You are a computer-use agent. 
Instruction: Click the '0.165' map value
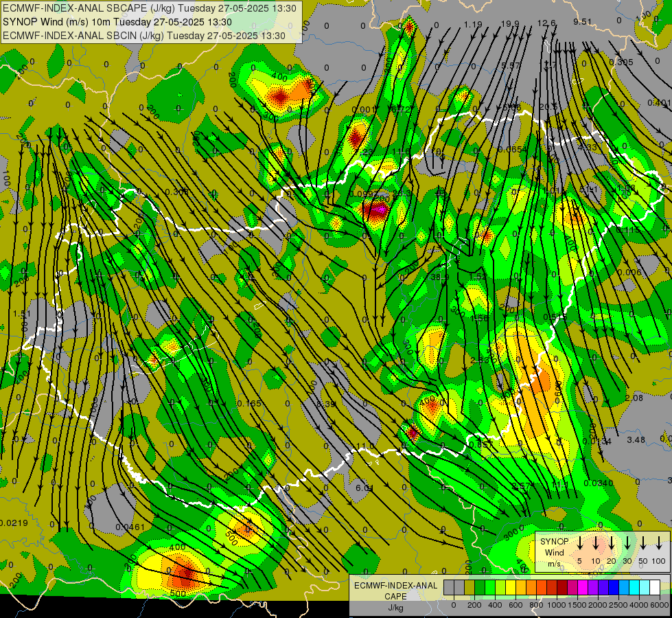[x=249, y=403]
